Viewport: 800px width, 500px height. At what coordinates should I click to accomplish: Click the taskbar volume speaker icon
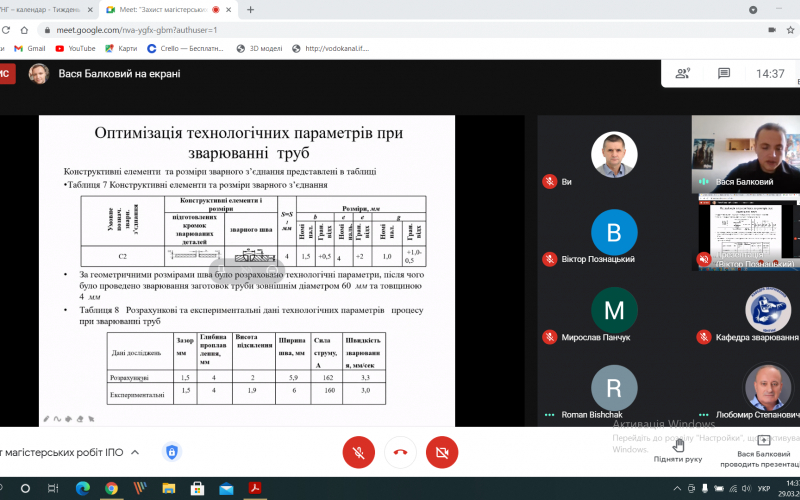746,488
